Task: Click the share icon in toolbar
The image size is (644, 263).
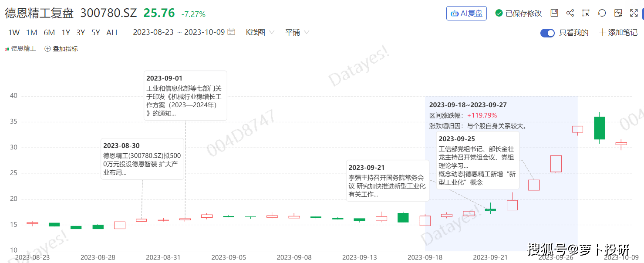Action: click(570, 13)
